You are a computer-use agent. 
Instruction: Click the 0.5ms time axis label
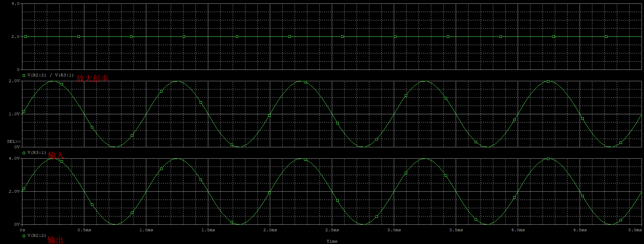tap(84, 230)
